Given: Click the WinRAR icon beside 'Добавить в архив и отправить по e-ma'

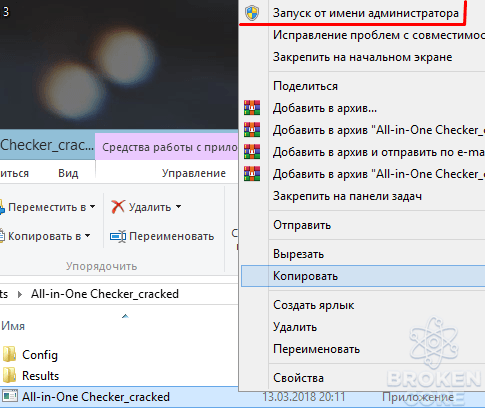Looking at the screenshot, I should pos(252,152).
